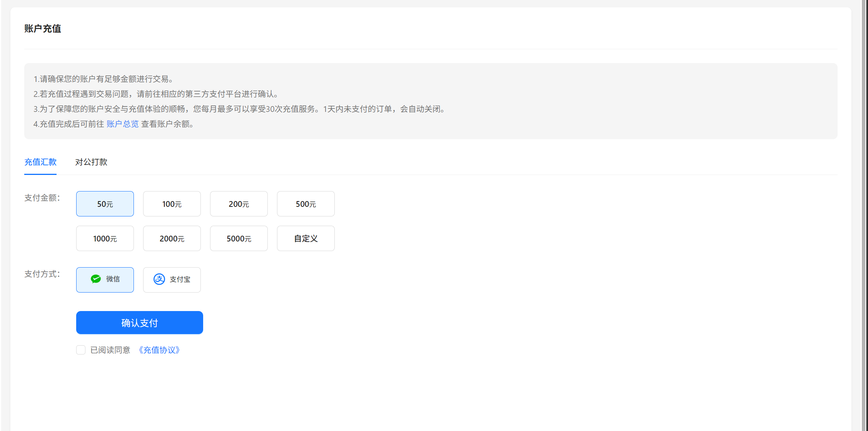Open the 《充值协议》 link
This screenshot has width=868, height=431.
pyautogui.click(x=159, y=350)
